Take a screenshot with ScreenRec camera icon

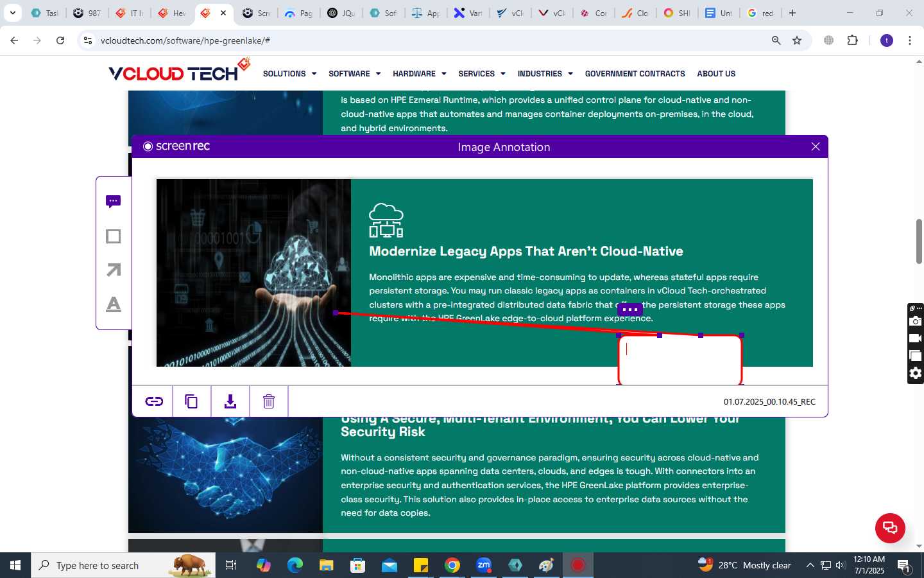point(916,321)
